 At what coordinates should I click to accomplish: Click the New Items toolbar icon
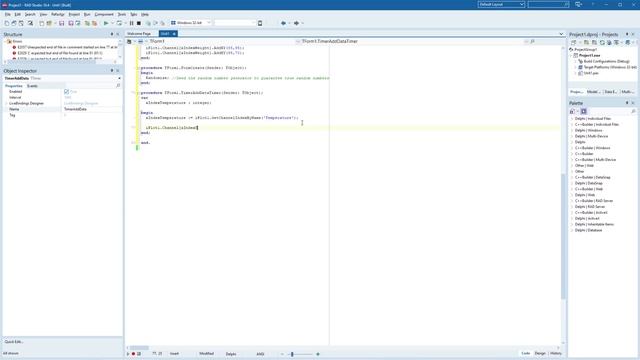(x=42, y=23)
